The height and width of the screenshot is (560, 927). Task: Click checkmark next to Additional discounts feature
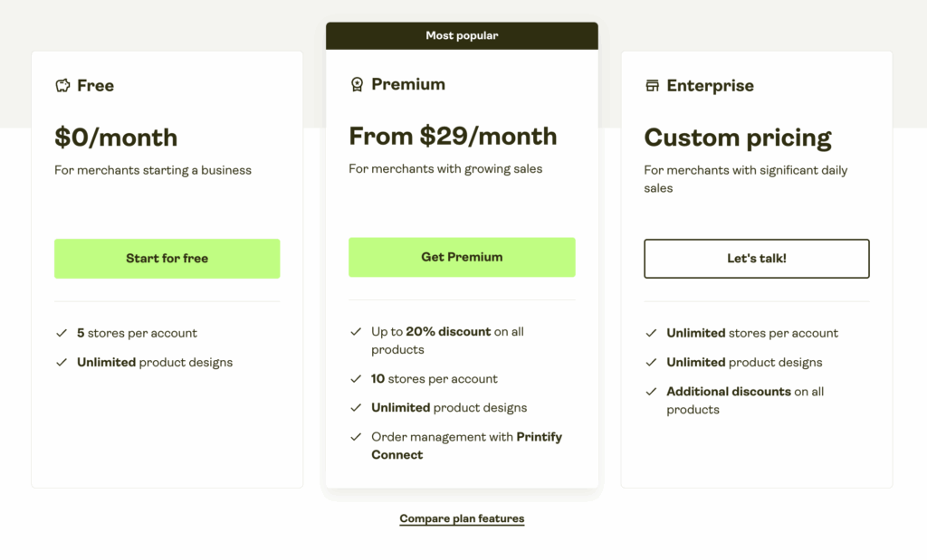coord(651,392)
